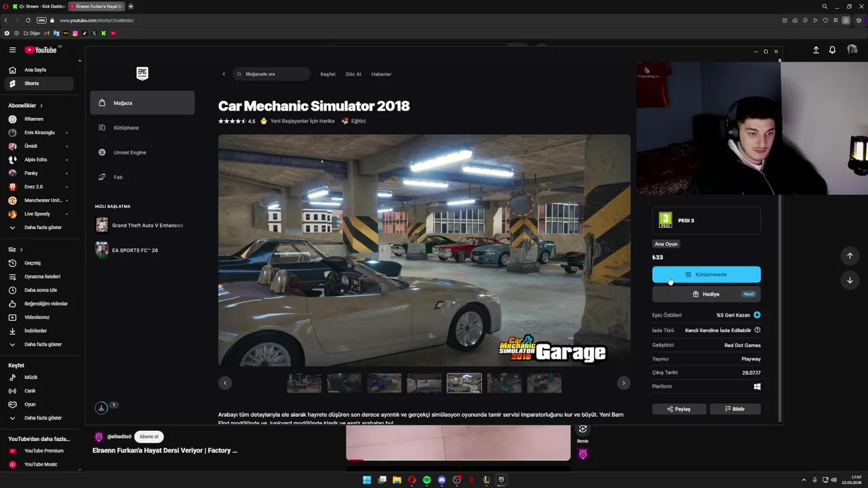Open File Explorer from the taskbar
The width and height of the screenshot is (868, 488).
(x=397, y=480)
